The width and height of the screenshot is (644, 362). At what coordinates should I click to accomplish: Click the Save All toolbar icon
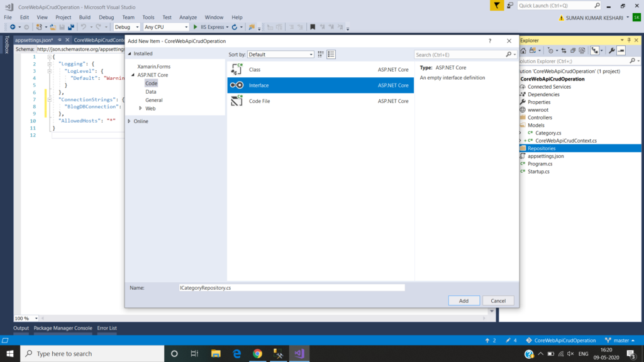71,27
